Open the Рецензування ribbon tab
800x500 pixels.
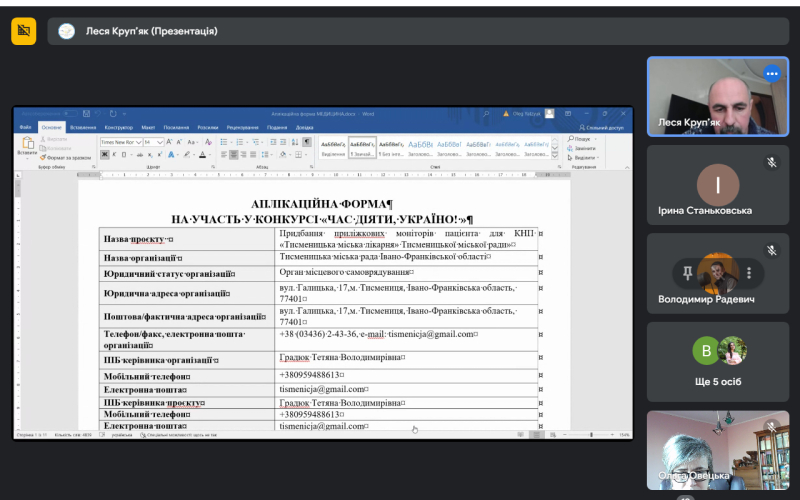coord(242,128)
